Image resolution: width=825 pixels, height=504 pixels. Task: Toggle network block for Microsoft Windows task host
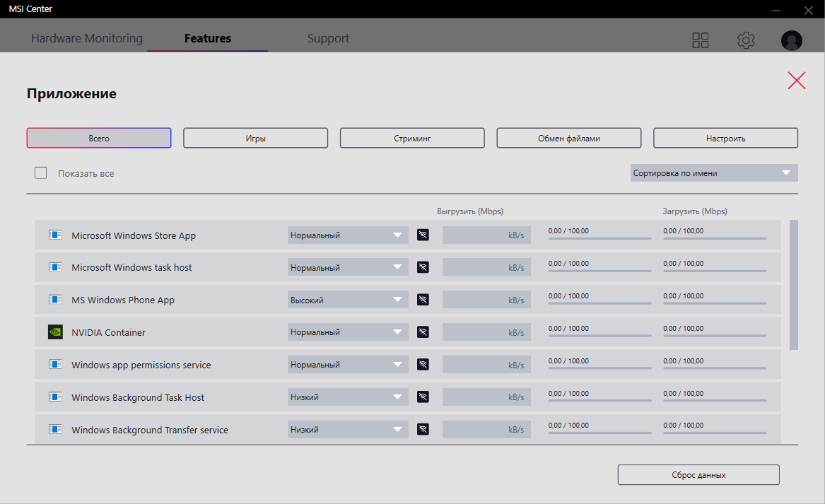pos(423,267)
